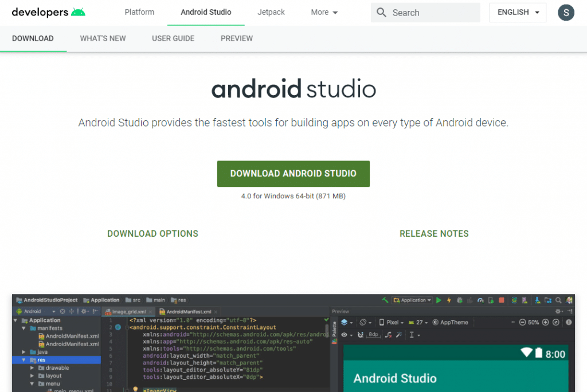Click the zoom to fit icon
The image size is (587, 392).
[556, 322]
